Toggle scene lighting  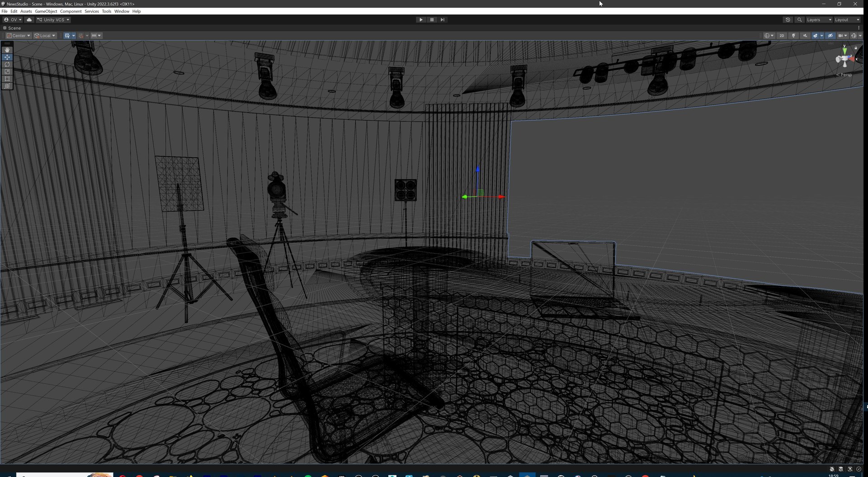coord(793,36)
